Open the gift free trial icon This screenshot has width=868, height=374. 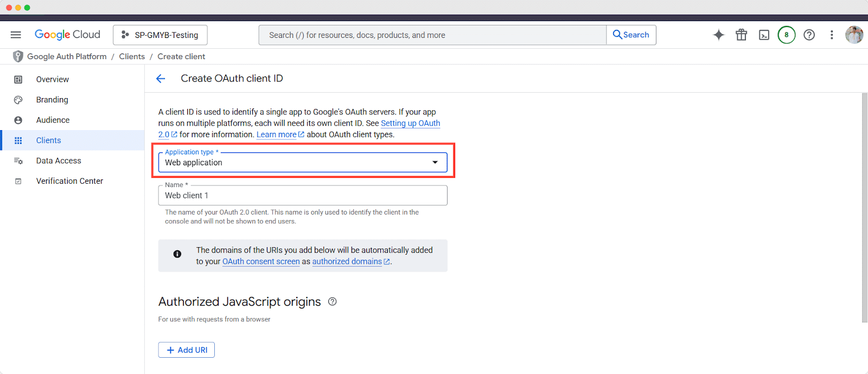tap(742, 35)
